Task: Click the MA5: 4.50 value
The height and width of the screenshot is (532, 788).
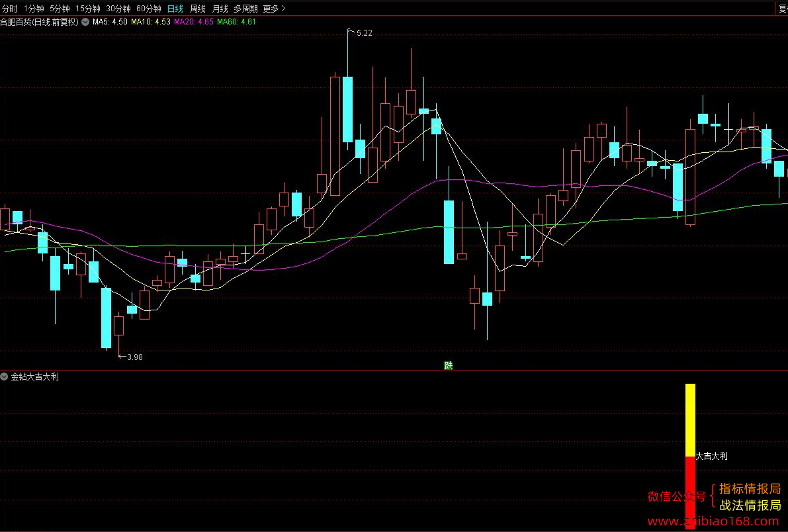Action: click(110, 22)
